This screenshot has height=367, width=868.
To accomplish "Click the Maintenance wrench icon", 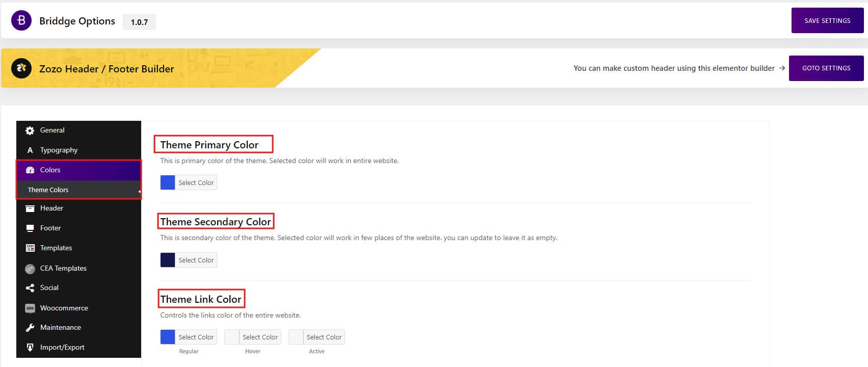I will pos(30,328).
